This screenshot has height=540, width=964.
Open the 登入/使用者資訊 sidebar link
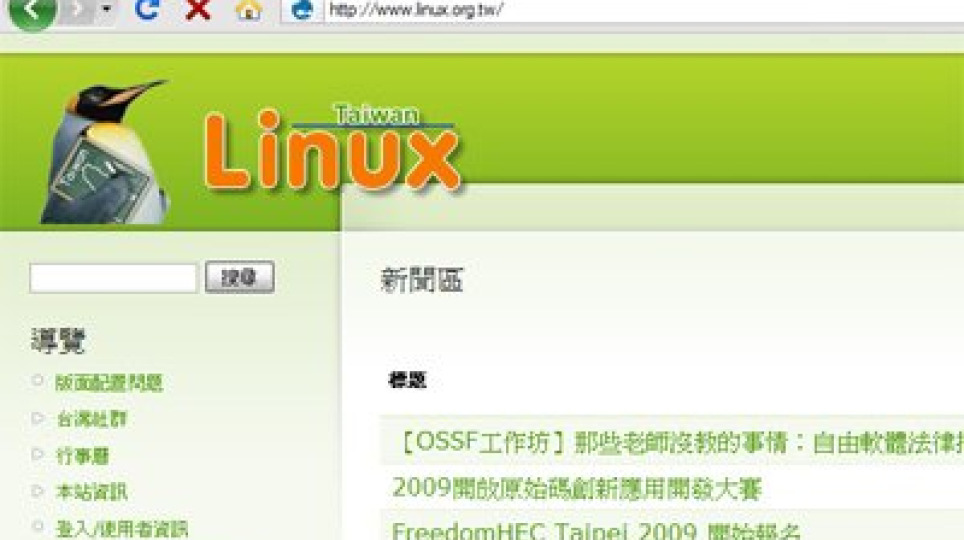point(122,528)
